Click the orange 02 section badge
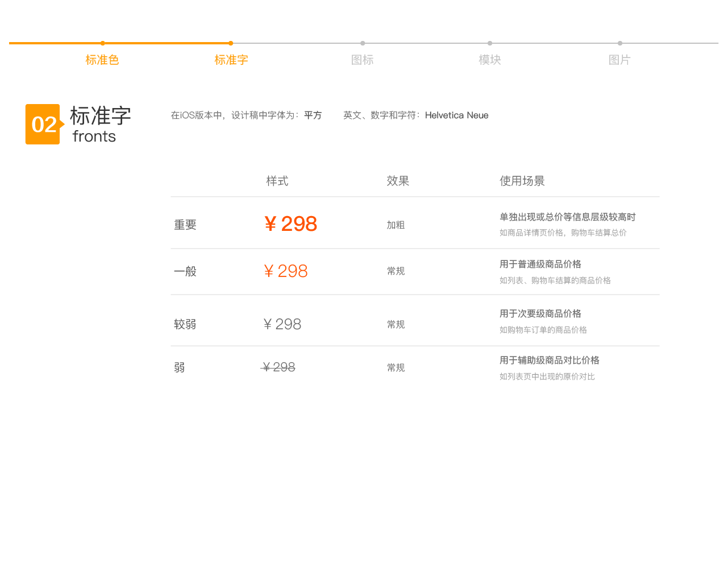The width and height of the screenshot is (728, 580). point(44,124)
